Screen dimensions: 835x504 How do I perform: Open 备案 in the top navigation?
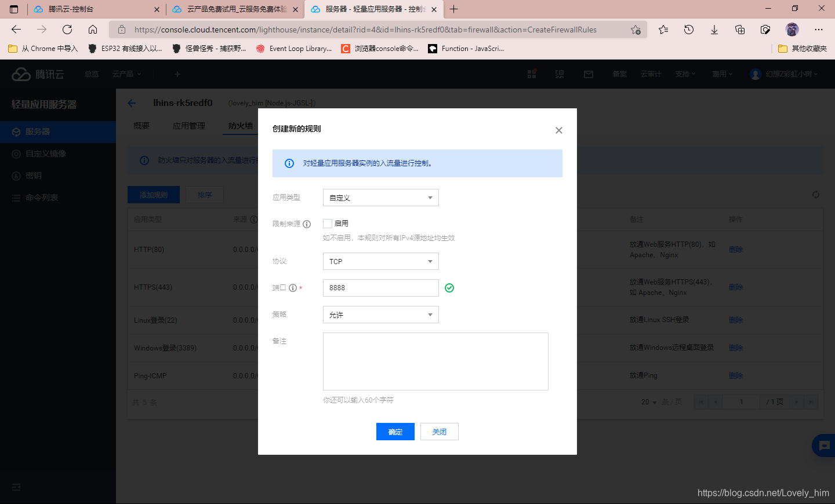(620, 74)
